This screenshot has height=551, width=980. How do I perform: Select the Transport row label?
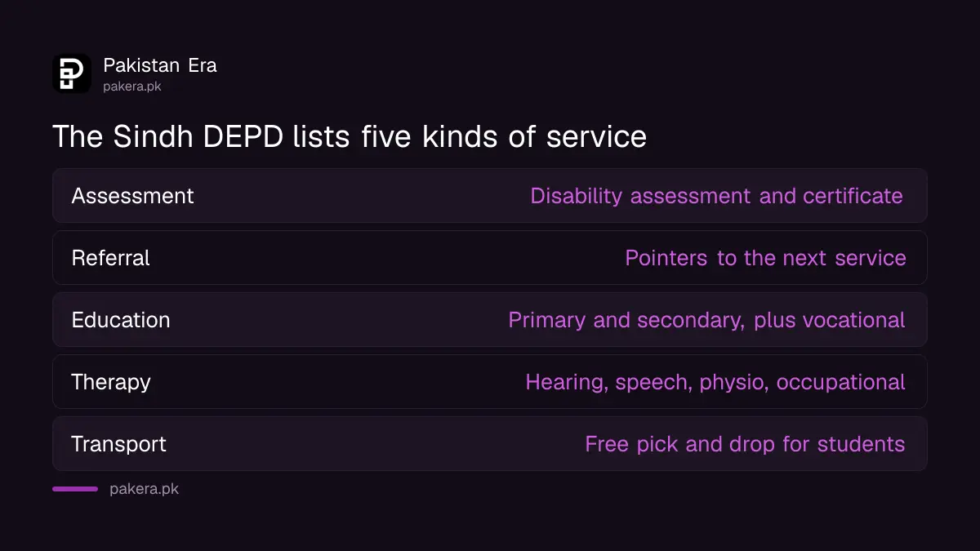click(x=118, y=444)
